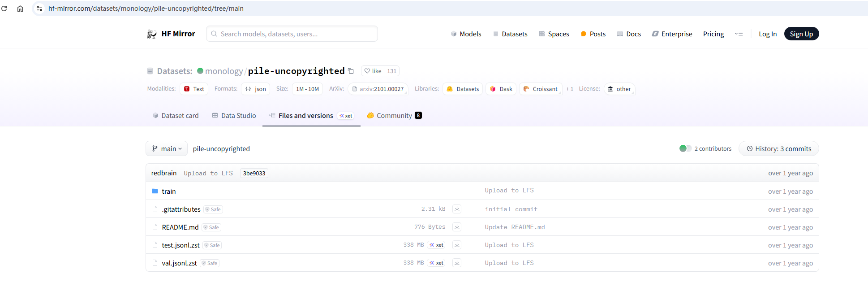Select the 1M - 10M size tag
The width and height of the screenshot is (868, 300).
click(307, 89)
